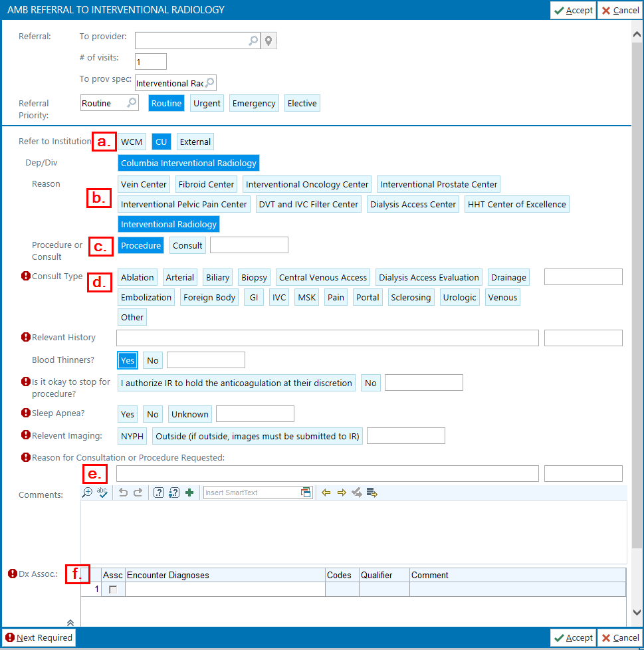Image resolution: width=644 pixels, height=650 pixels.
Task: Click the Next Required button
Action: click(x=39, y=638)
